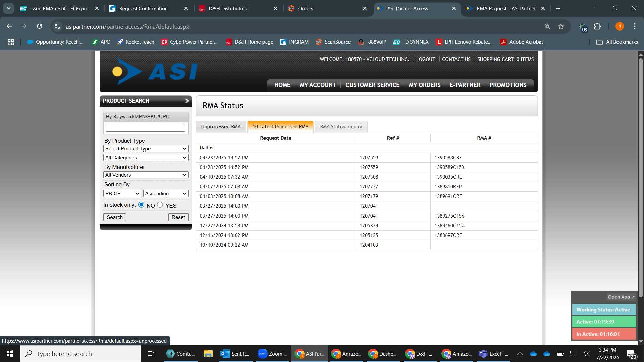Select 10 Latest Processed RMA tab

tap(280, 127)
